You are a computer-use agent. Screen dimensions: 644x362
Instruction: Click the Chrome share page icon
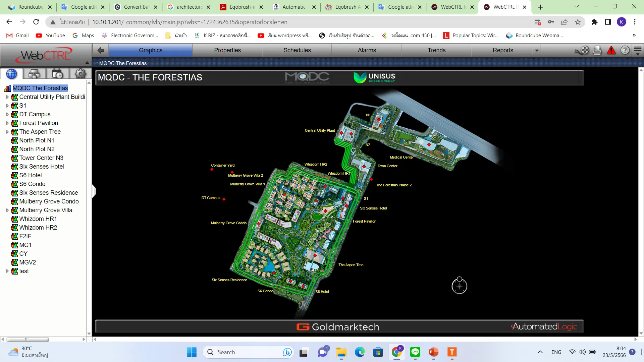pyautogui.click(x=564, y=22)
